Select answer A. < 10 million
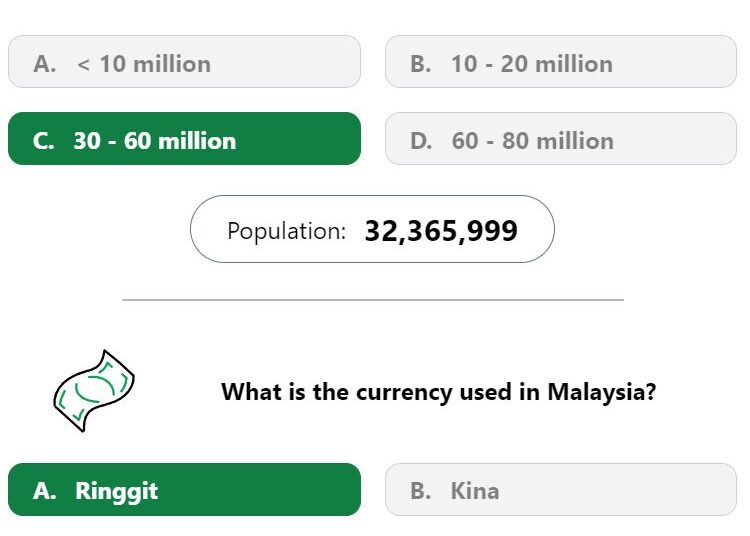Screen dimensions: 750x536 pyautogui.click(x=184, y=62)
